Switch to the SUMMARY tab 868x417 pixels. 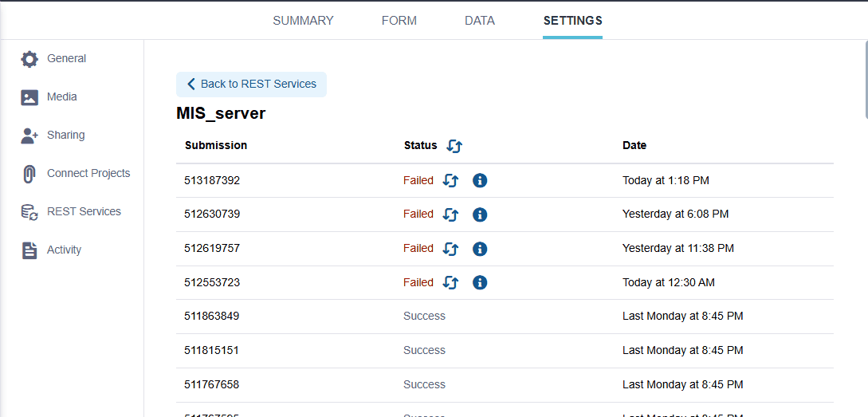tap(304, 21)
